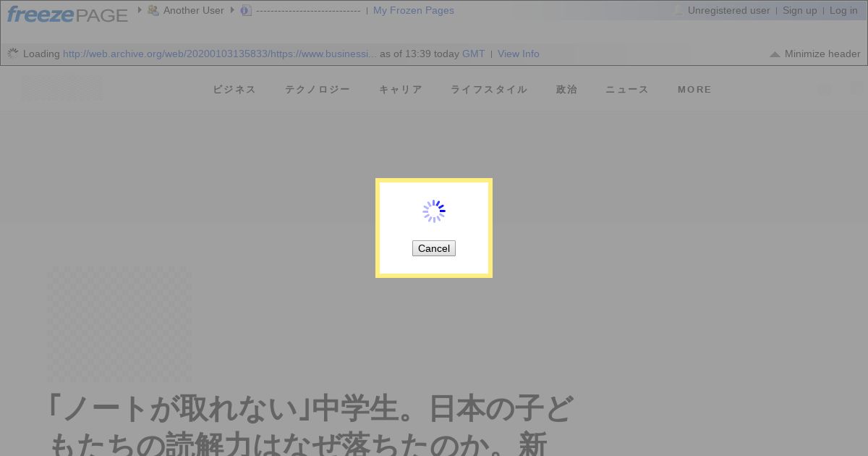
Task: Click the GMT timezone link
Action: (x=474, y=54)
